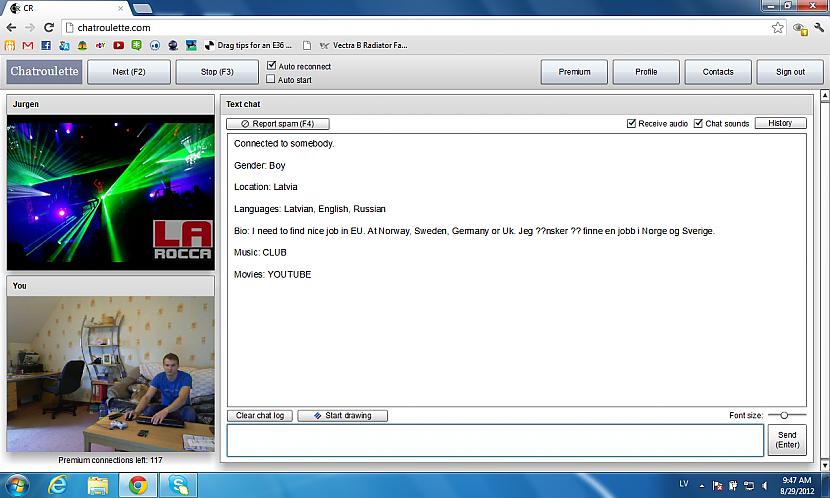The height and width of the screenshot is (498, 830).
Task: Reload the chatroulette.com page
Action: (x=49, y=28)
